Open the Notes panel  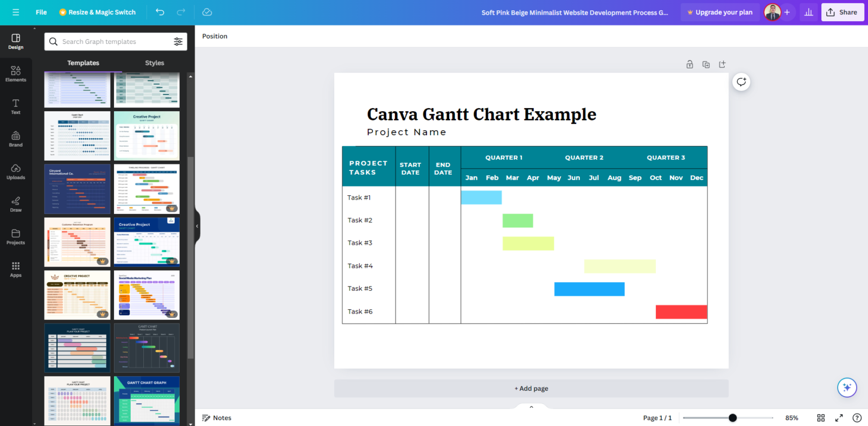(x=217, y=418)
